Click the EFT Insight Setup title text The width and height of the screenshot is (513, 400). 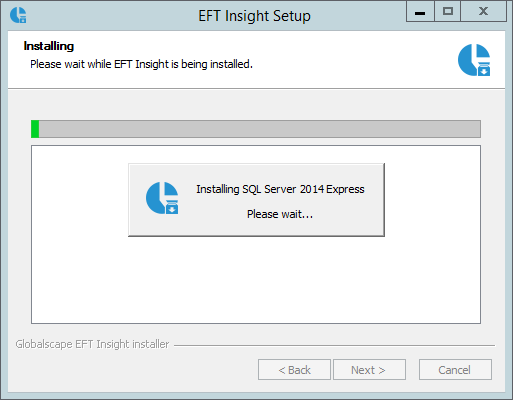(254, 16)
